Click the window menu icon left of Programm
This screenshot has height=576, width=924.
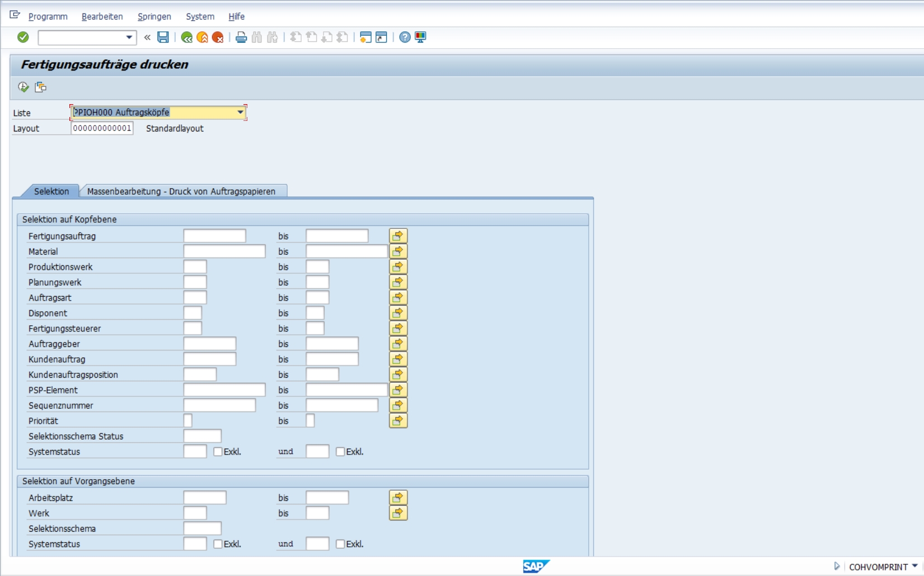coord(15,15)
